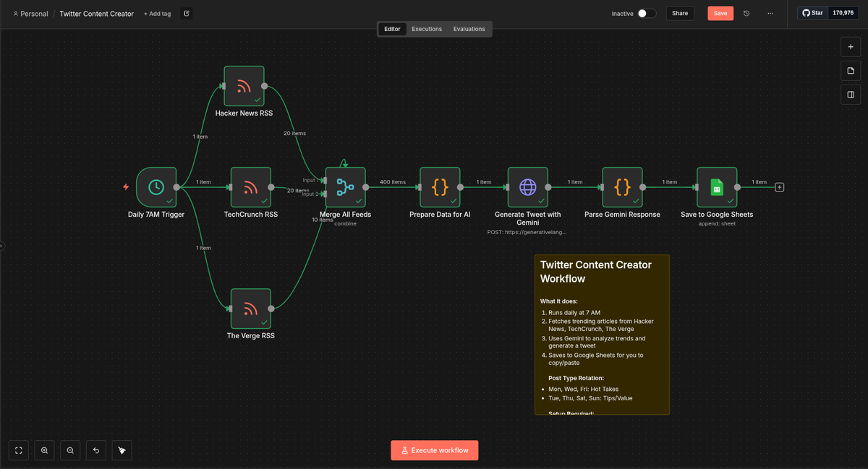Click the Save to Google Sheets label
This screenshot has height=469, width=868.
[x=717, y=215]
